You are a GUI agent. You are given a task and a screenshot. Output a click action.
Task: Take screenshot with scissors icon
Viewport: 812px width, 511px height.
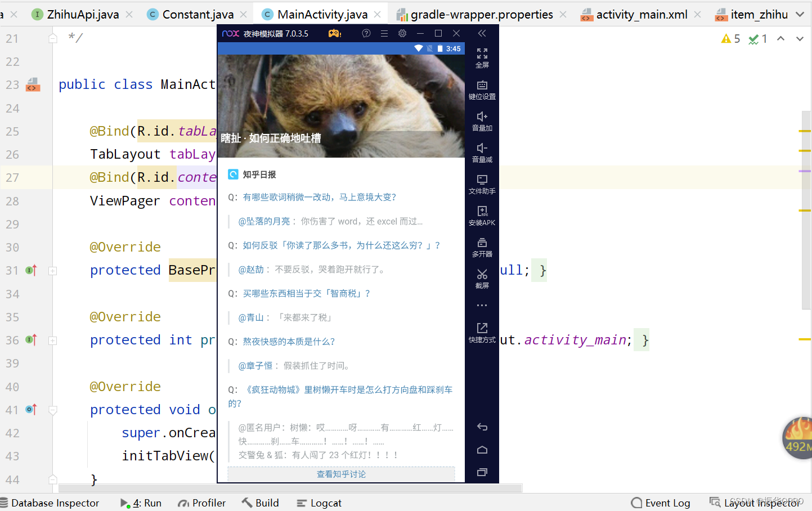click(482, 279)
